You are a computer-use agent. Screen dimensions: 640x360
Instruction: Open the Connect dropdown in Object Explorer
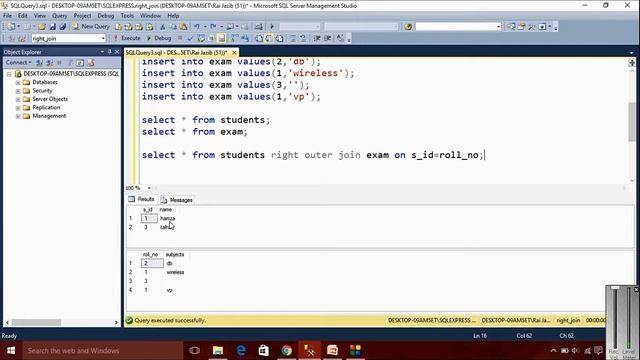(x=18, y=62)
